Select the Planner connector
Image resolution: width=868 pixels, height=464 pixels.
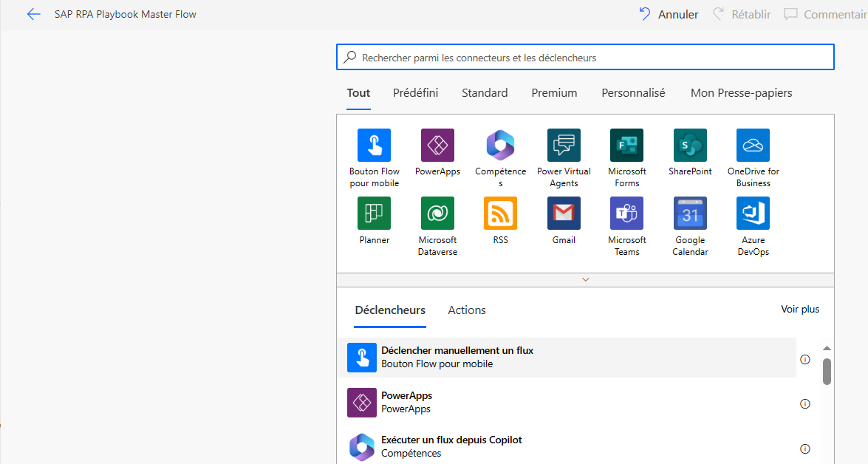(375, 214)
